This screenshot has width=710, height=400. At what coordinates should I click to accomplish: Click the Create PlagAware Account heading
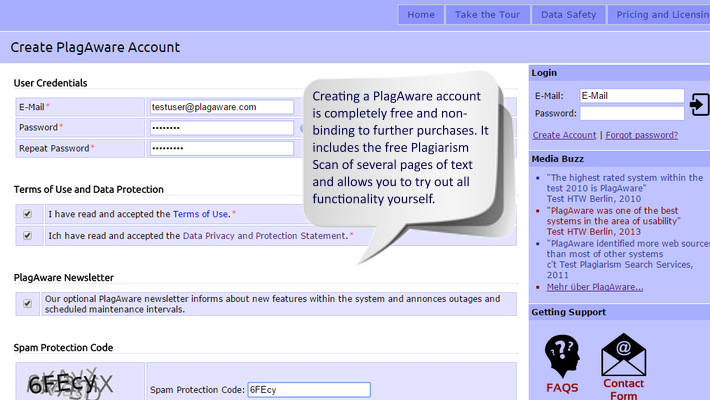click(x=95, y=47)
